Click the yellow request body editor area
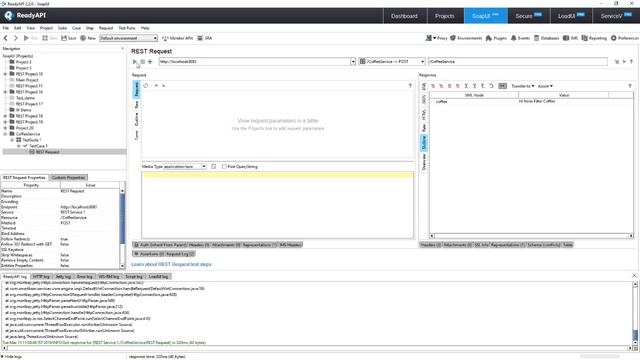Viewport: 640px width, 360px height. click(278, 205)
